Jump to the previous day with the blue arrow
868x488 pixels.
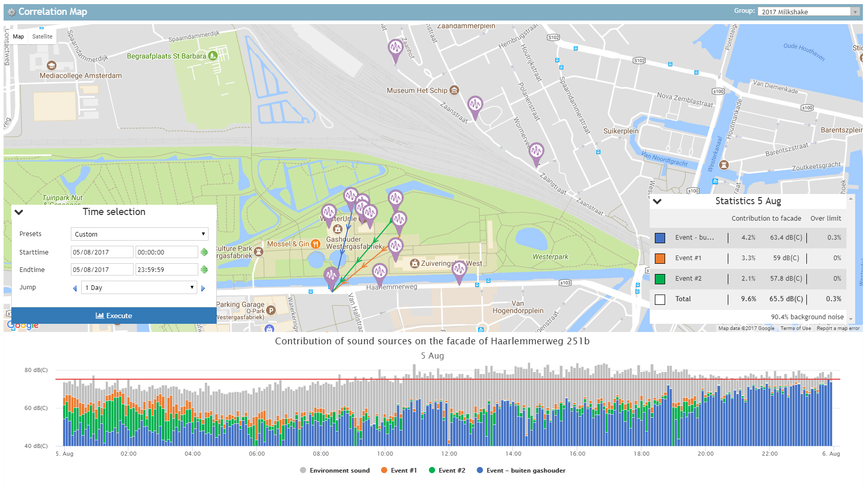74,288
